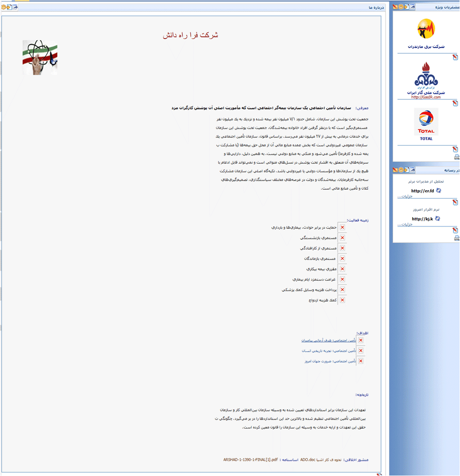Click the منشور اخلاقی label

[x=356, y=460]
